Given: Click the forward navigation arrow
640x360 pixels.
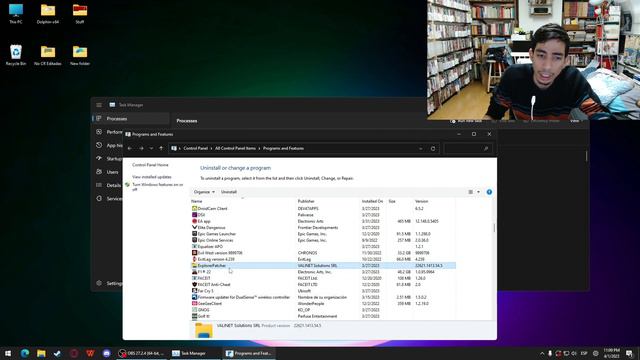Looking at the screenshot, I should coord(141,149).
